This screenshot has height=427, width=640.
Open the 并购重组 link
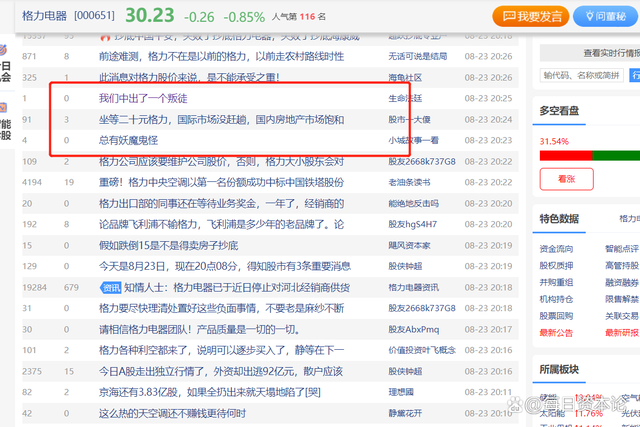[556, 282]
